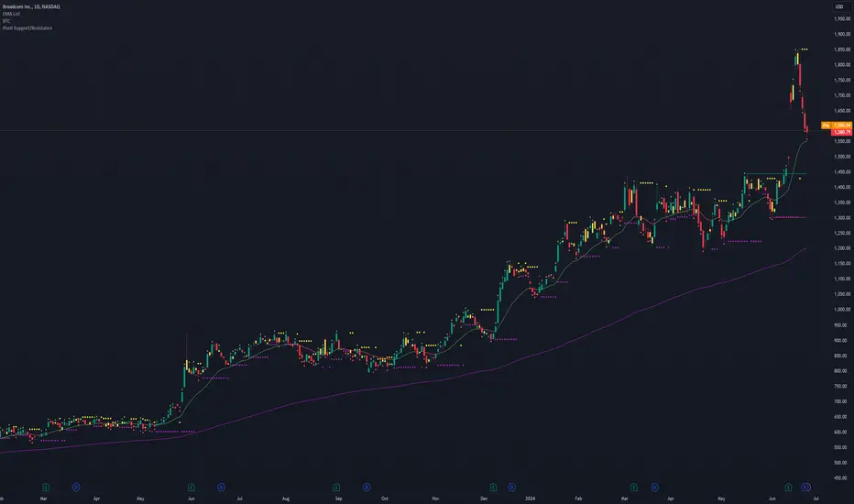Viewport: 854px width, 504px height.
Task: Click the 1,850.00 price axis label
Action: coord(842,49)
